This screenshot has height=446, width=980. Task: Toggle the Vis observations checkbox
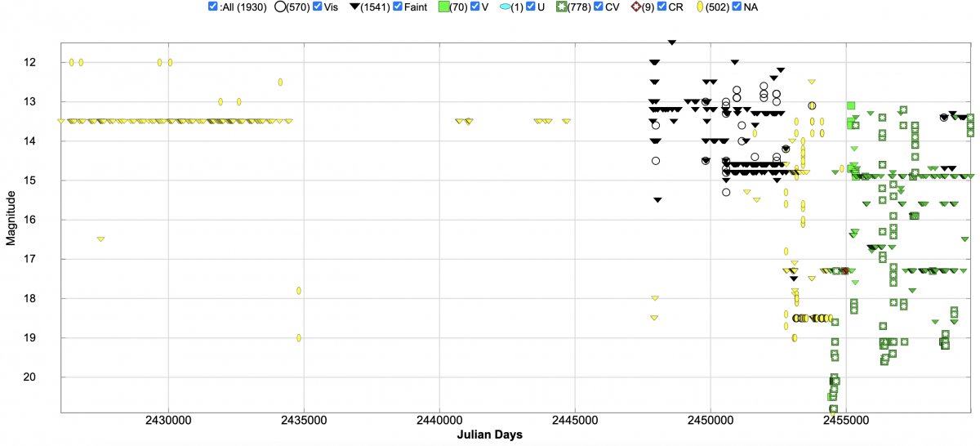[317, 7]
